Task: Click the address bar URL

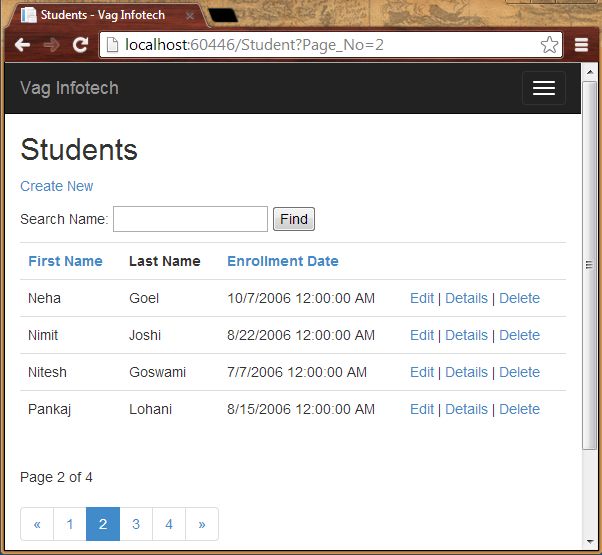Action: [254, 45]
